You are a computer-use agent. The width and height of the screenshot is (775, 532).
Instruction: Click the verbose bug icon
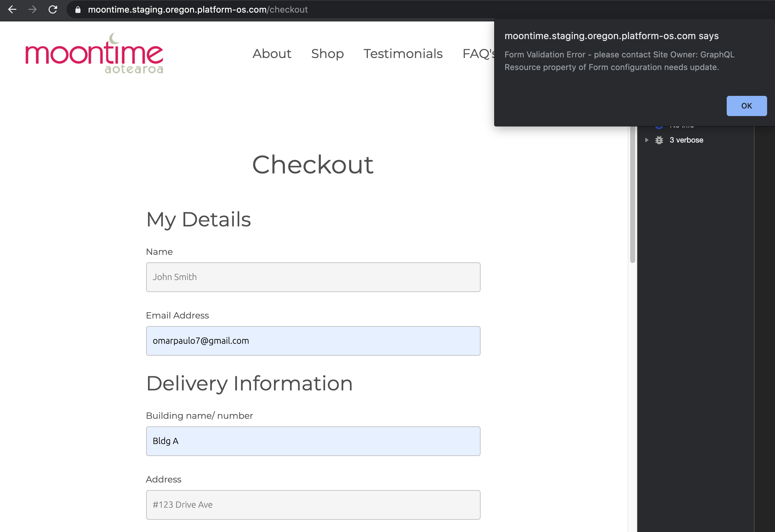[659, 140]
